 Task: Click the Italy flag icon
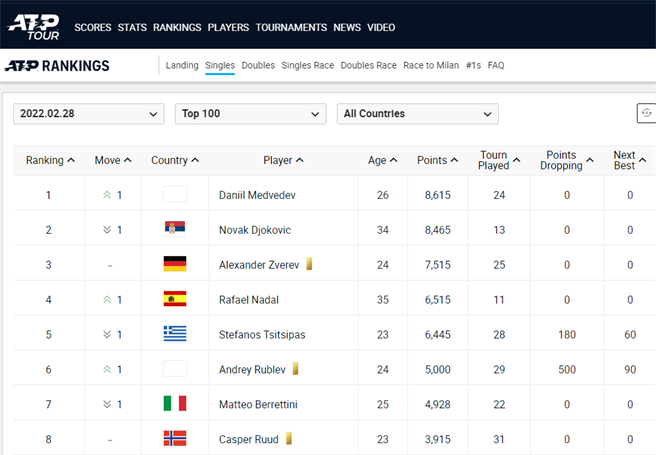(x=175, y=404)
